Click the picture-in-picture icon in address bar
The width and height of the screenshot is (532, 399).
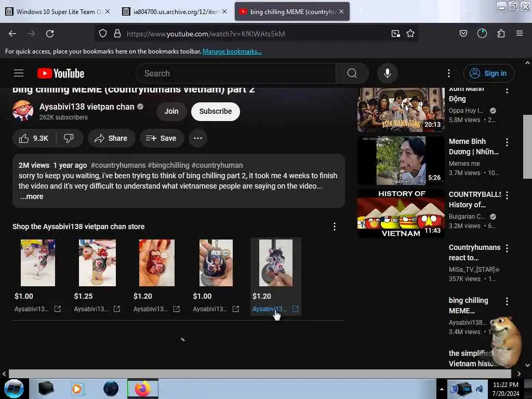pos(395,34)
